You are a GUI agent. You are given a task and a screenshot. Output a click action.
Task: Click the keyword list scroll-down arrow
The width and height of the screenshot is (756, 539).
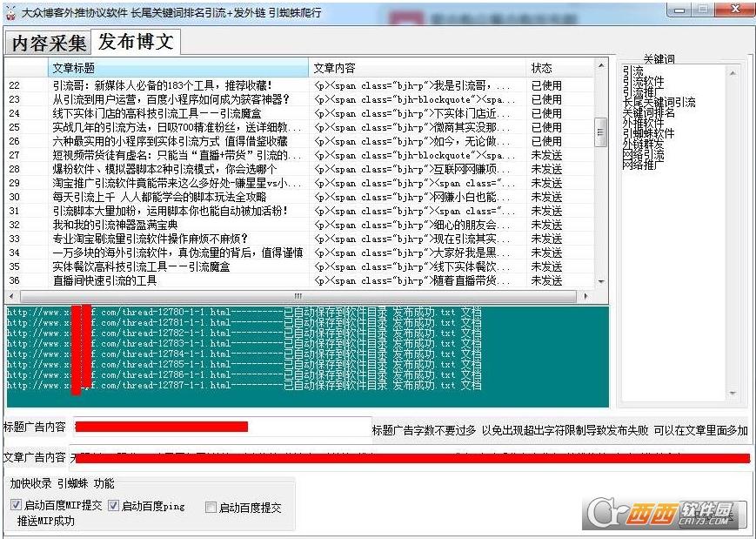[733, 394]
